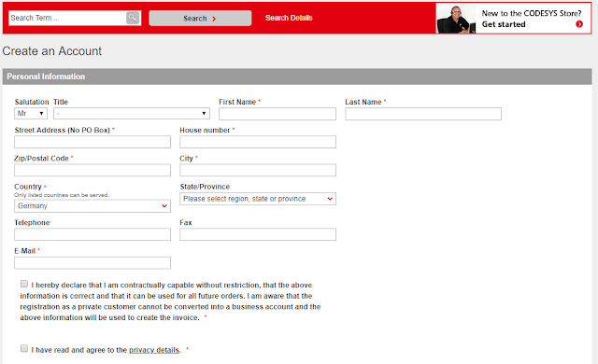The height and width of the screenshot is (364, 598).
Task: Click the E-Mail input field
Action: click(93, 262)
